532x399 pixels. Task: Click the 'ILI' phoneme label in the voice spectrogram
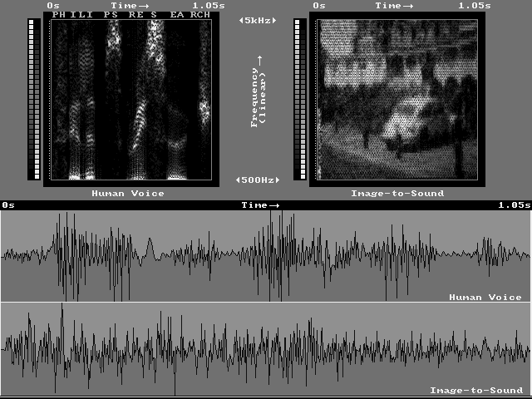81,15
